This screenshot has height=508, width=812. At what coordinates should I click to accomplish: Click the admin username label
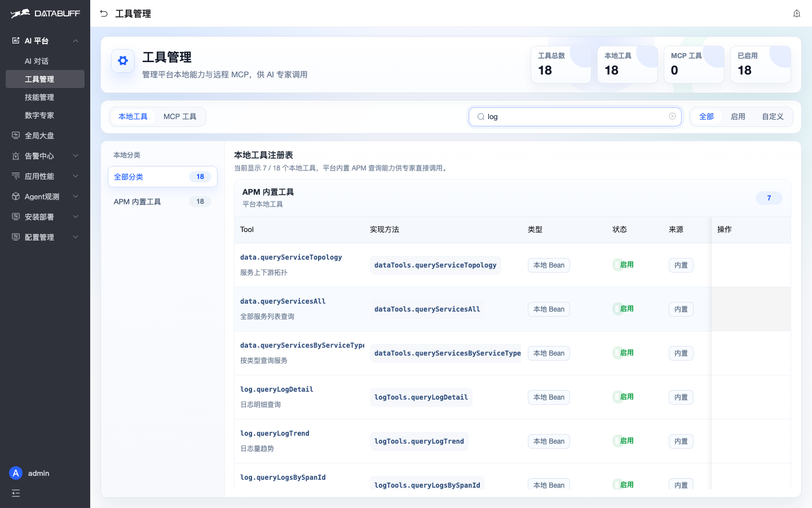point(39,473)
